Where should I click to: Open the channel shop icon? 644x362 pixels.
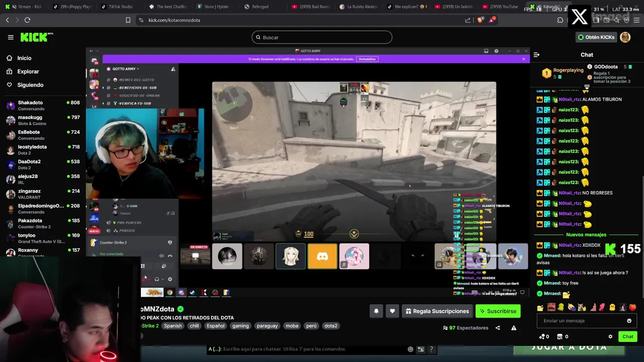coord(562,337)
